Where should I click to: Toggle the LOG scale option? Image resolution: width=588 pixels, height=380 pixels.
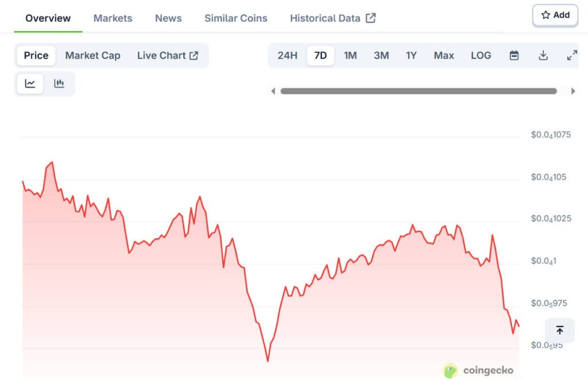click(481, 56)
